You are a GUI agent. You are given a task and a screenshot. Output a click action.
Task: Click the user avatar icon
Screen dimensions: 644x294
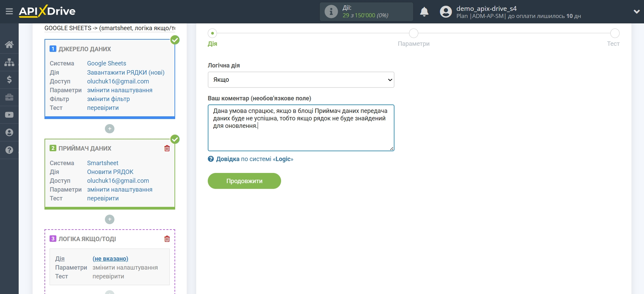[x=446, y=12]
